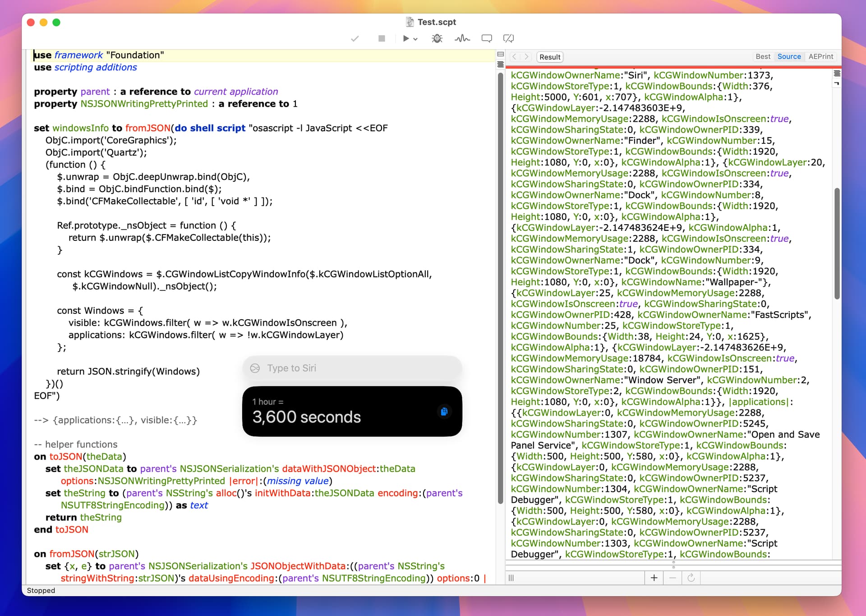Screen dimensions: 866x616
Task: Switch result view to Best
Action: [763, 56]
